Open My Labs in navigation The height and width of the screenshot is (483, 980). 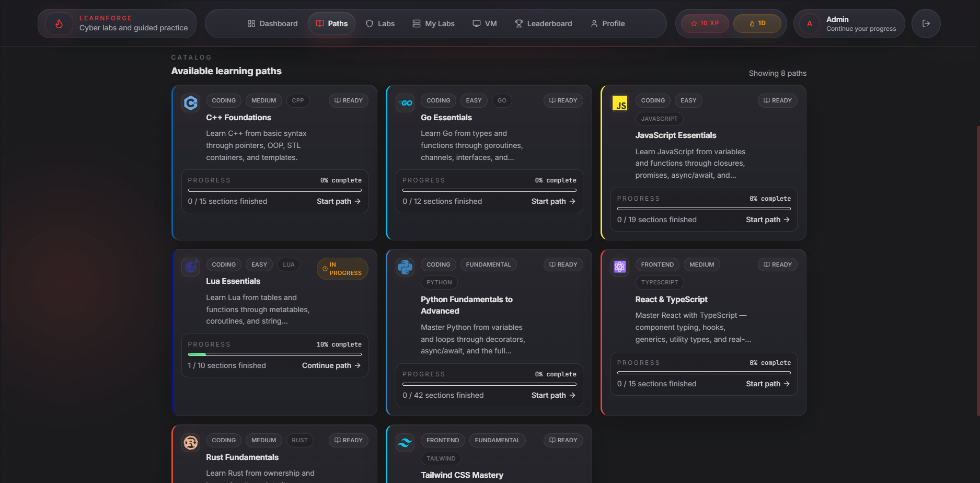coord(433,24)
